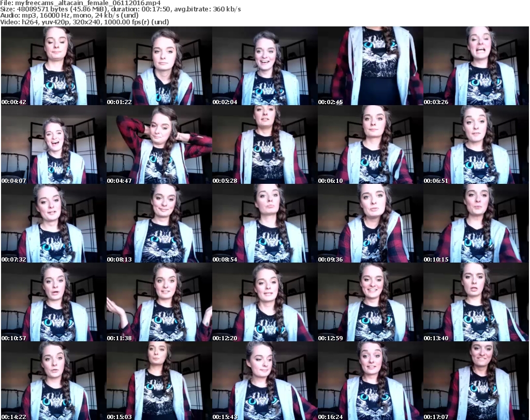Select the frame stamped 00:06:10
Viewport: 530px width, 420px height.
370,144
